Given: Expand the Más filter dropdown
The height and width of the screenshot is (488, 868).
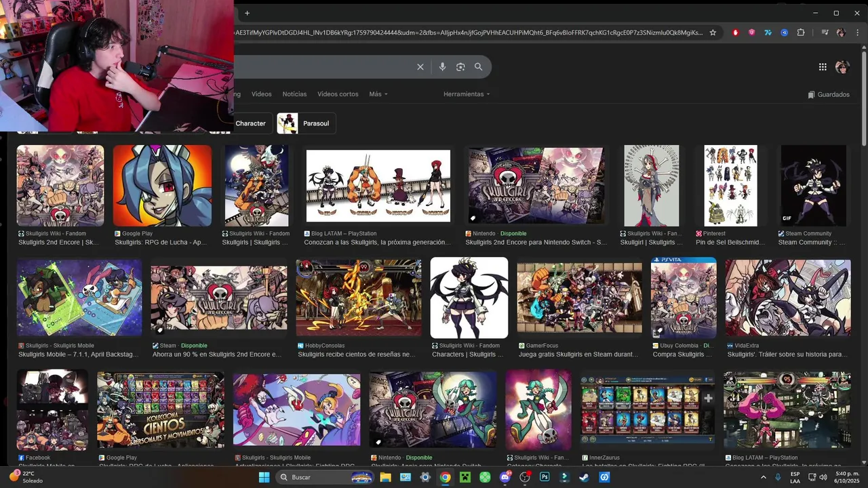Looking at the screenshot, I should pos(378,94).
